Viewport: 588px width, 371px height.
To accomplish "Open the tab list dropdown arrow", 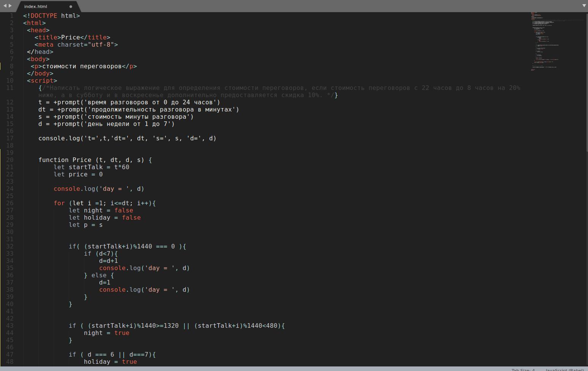I will pos(584,6).
